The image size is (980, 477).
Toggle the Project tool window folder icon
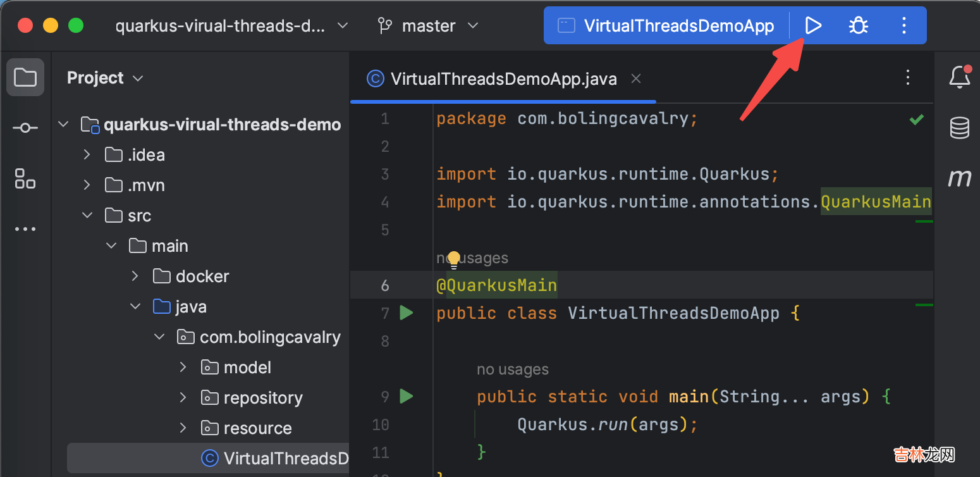click(25, 77)
